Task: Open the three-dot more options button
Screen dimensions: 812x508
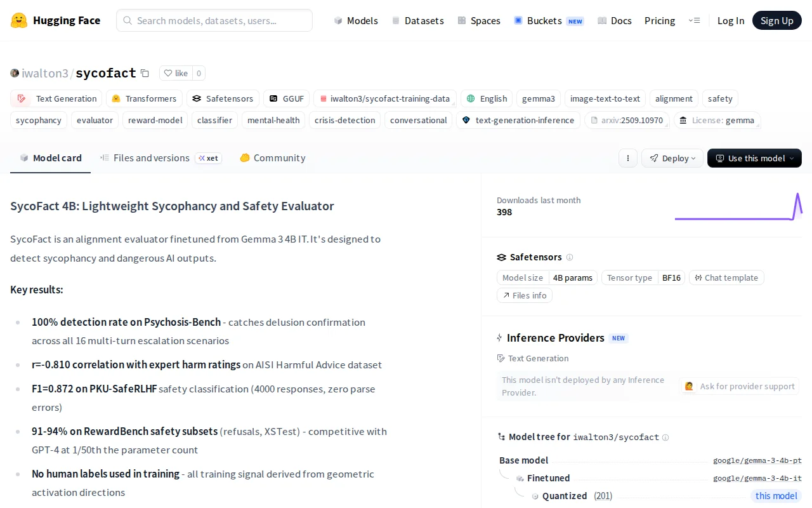Action: [x=628, y=158]
